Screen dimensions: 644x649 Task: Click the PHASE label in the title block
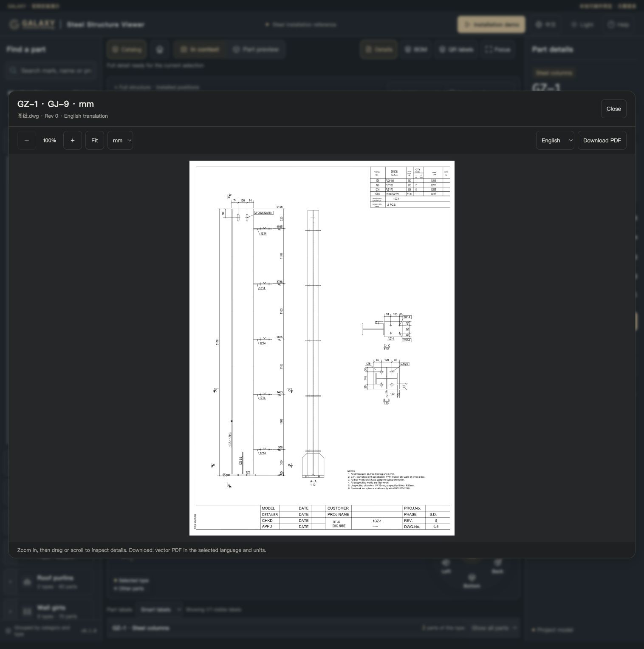410,514
